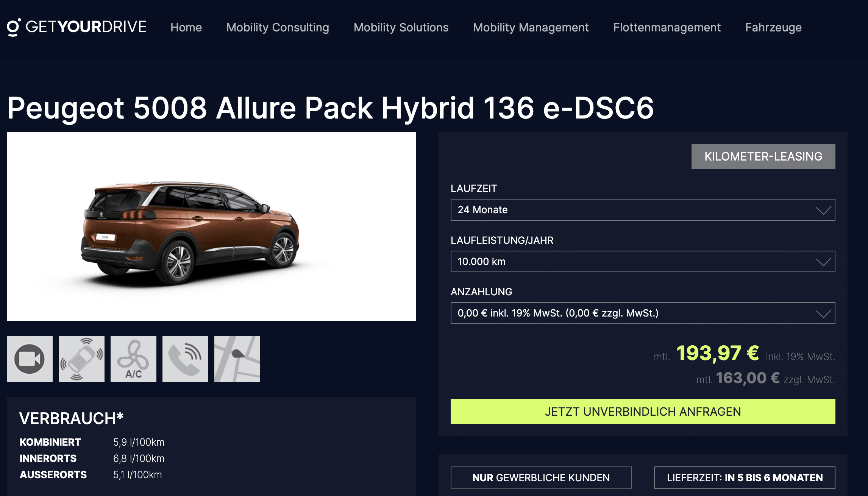This screenshot has width=868, height=496.
Task: Open the Laufleistung 10.000 km dropdown
Action: point(643,262)
